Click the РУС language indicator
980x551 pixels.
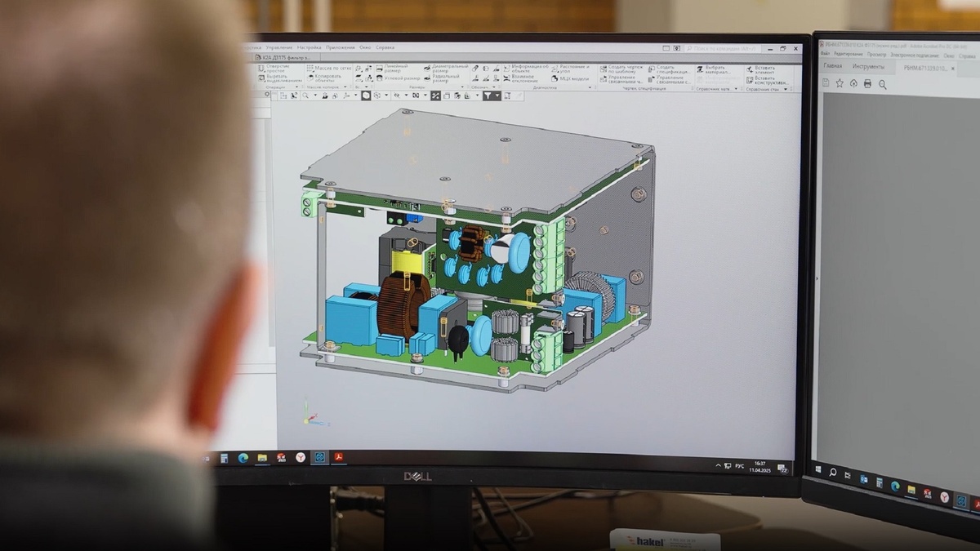tap(740, 466)
